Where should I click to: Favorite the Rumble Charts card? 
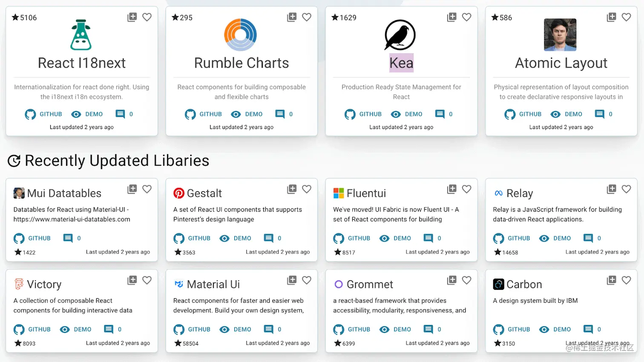[307, 17]
